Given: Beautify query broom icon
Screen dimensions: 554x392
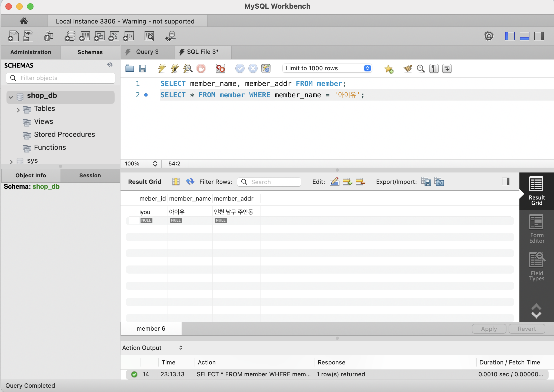Looking at the screenshot, I should pyautogui.click(x=408, y=68).
